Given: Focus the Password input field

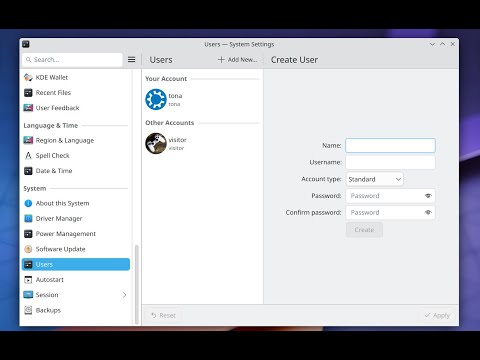Looking at the screenshot, I should (390, 196).
